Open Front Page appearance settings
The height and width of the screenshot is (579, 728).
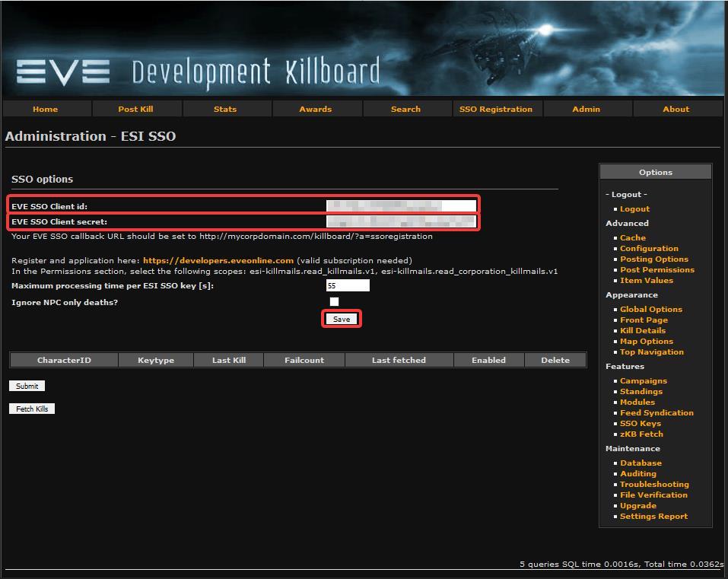[644, 320]
